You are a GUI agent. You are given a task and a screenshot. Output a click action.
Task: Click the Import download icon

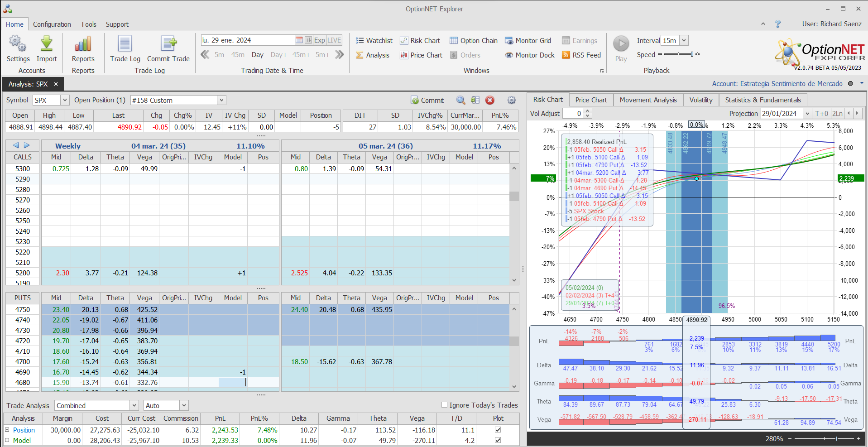coord(47,44)
